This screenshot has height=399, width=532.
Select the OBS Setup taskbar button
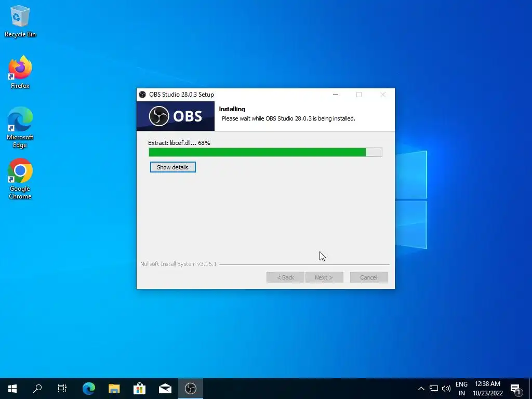pos(191,389)
